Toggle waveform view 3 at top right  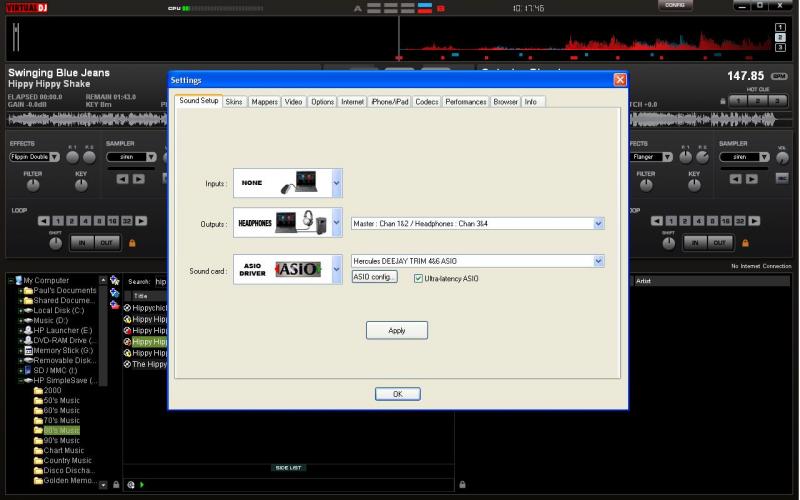click(x=780, y=45)
